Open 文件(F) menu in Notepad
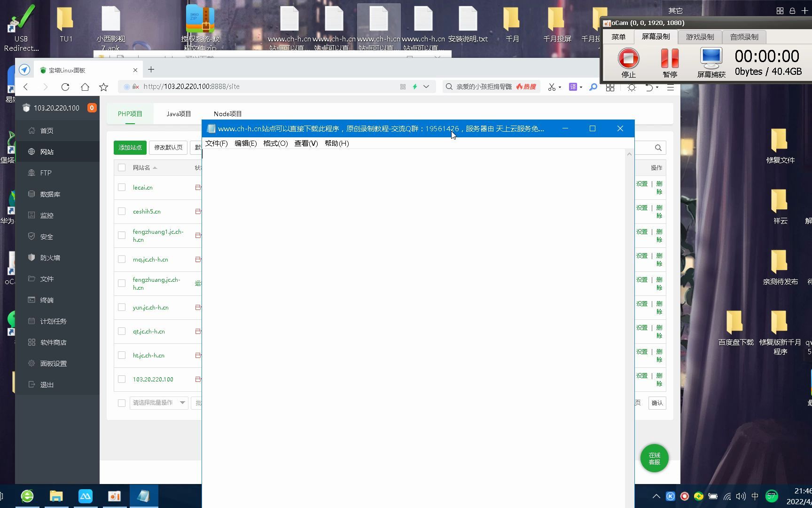 click(x=216, y=143)
